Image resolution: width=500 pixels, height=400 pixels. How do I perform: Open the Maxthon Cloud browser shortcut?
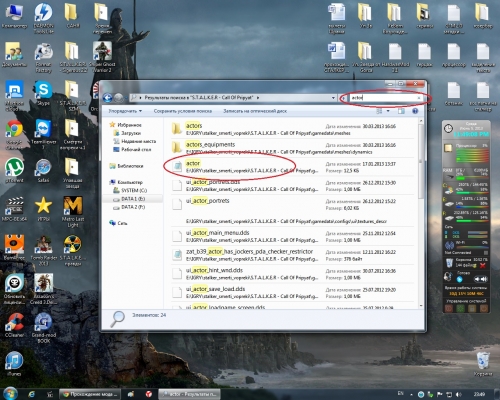(x=14, y=96)
